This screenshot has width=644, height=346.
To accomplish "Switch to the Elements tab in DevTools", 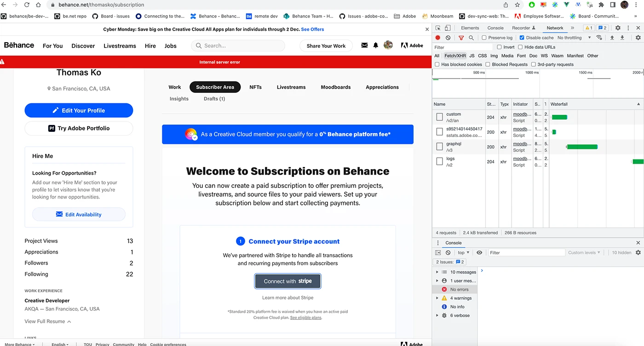I will tap(470, 28).
